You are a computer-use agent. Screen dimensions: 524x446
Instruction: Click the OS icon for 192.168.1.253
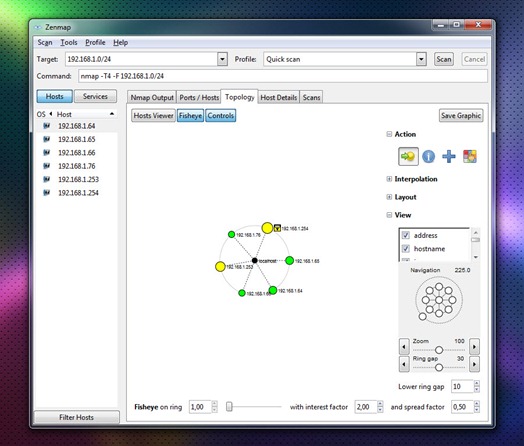[46, 179]
